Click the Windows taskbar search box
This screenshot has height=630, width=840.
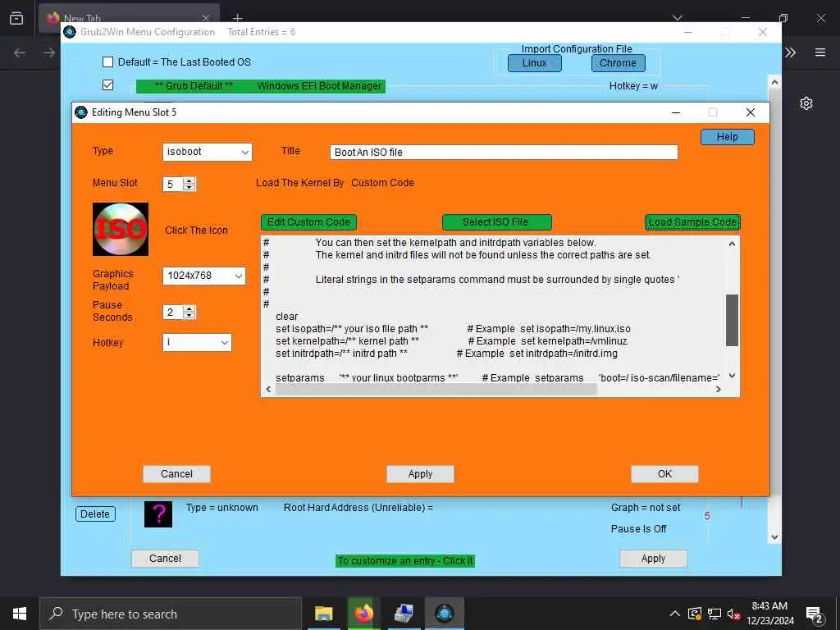[x=171, y=614]
